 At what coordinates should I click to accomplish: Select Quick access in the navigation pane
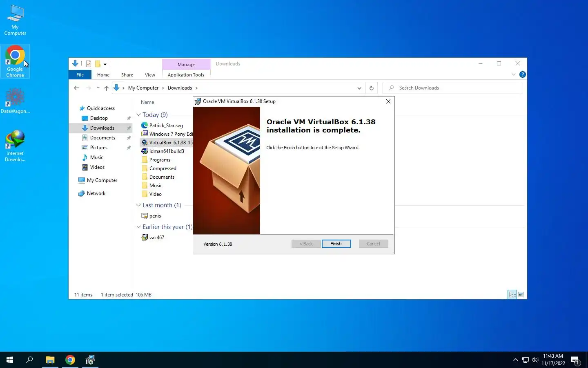[100, 108]
